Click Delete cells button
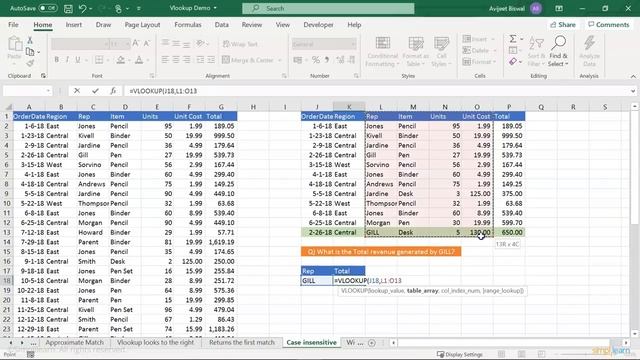 coord(476,51)
